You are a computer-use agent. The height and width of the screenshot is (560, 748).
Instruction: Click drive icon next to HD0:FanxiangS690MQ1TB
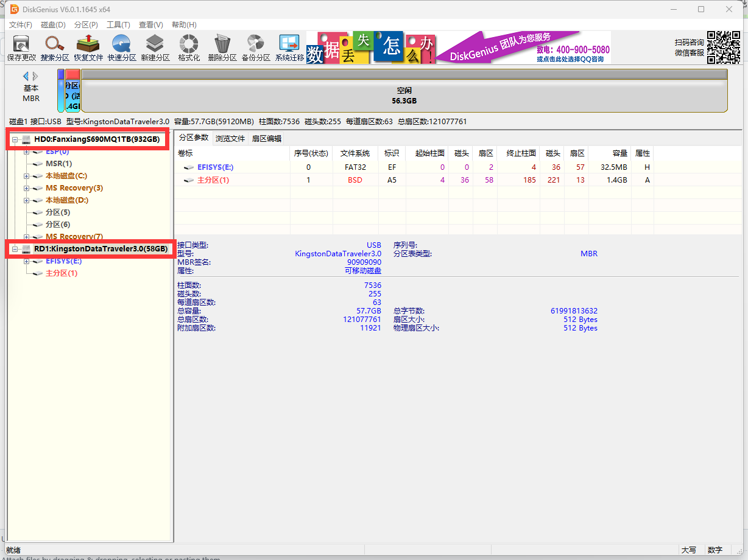pos(26,139)
